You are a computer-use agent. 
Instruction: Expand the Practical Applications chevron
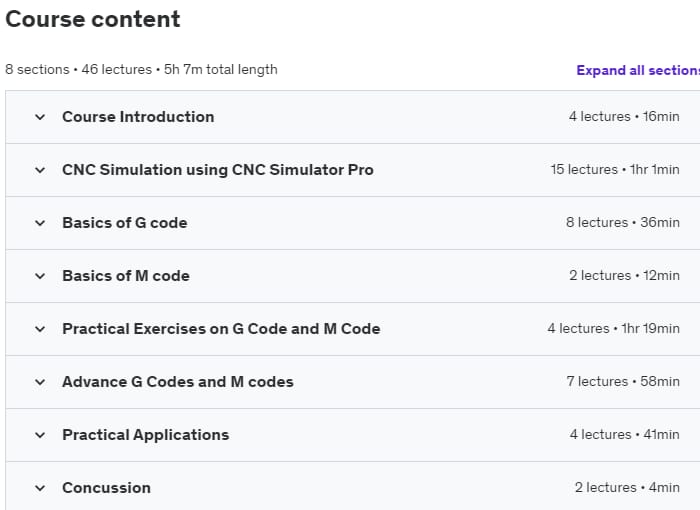40,435
